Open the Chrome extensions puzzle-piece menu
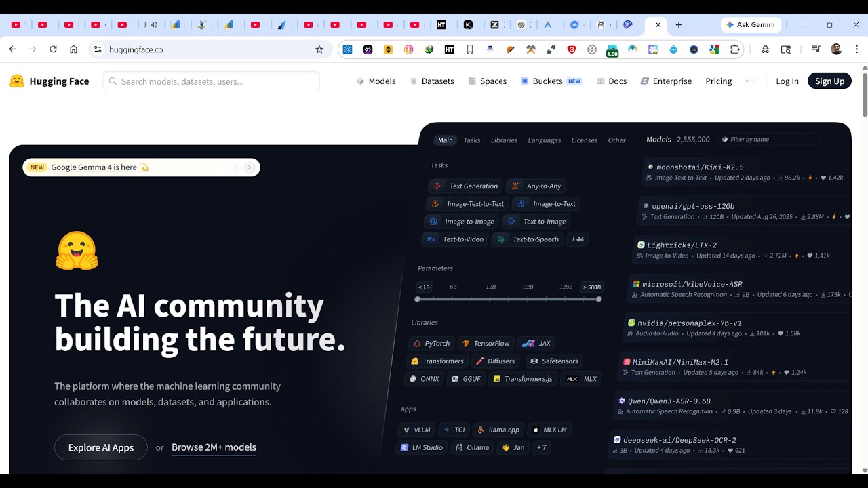868x488 pixels. (735, 49)
